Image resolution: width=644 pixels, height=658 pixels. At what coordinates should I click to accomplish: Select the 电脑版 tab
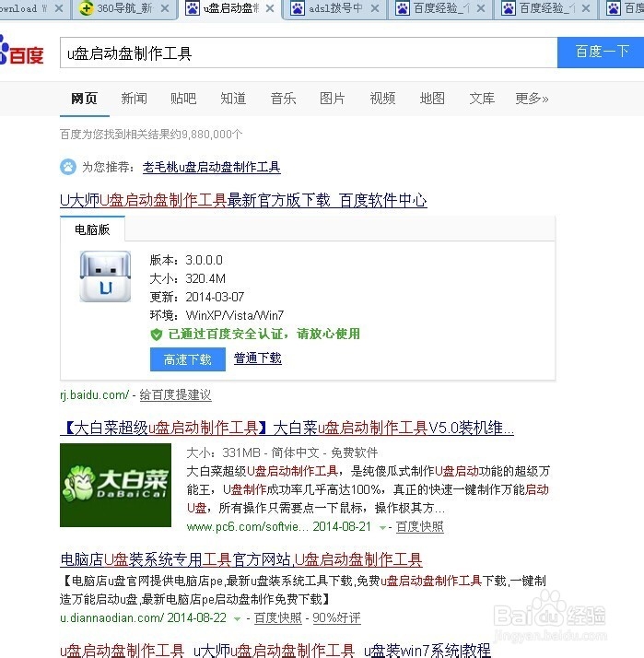(92, 229)
